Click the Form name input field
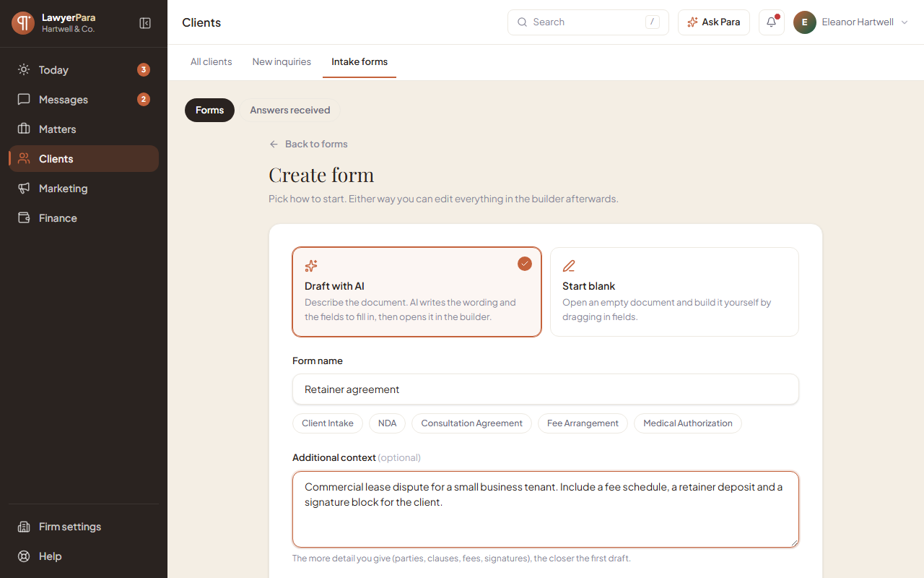This screenshot has width=924, height=578. point(546,389)
